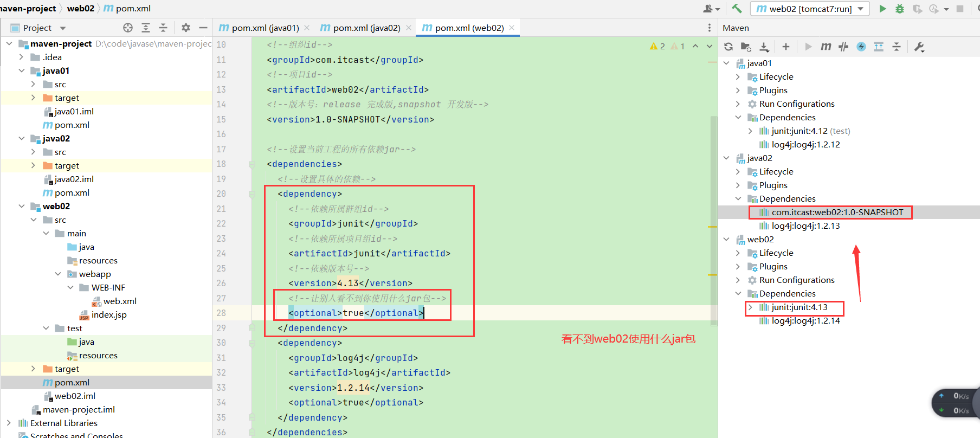
Task: Collapse java01 module in Project tree
Action: click(x=21, y=70)
